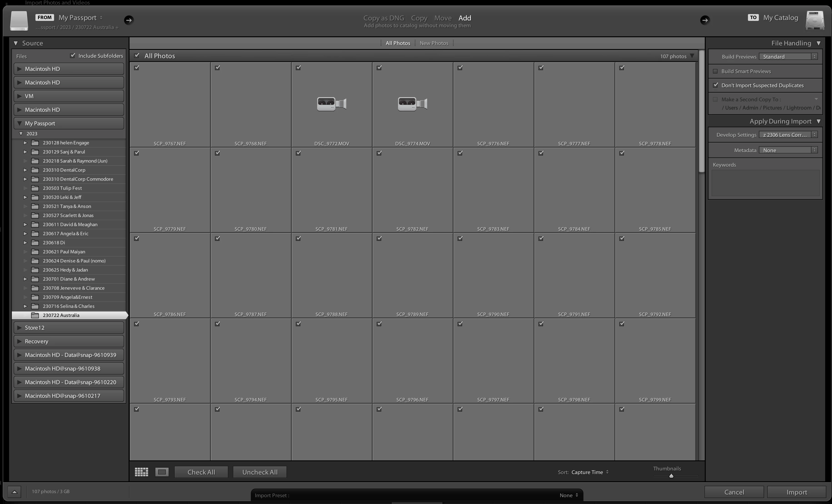Select the Copy as DNG import mode
This screenshot has width=832, height=504.
[383, 18]
